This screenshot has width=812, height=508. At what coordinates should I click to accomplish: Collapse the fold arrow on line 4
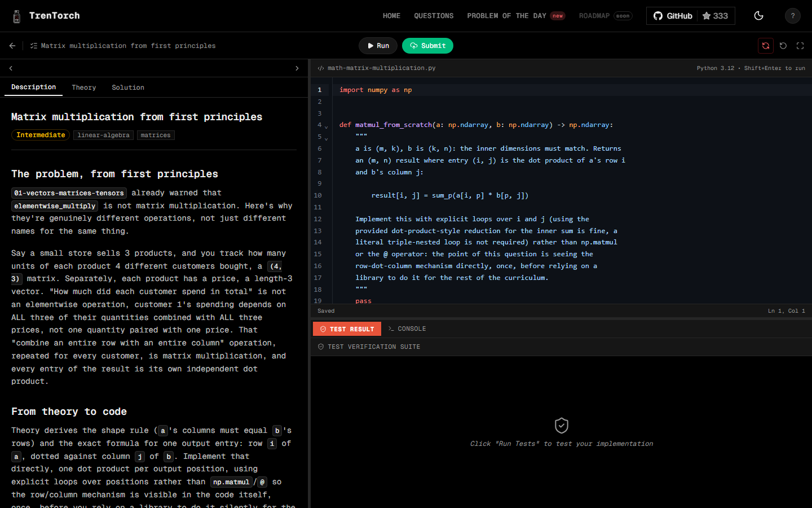[326, 127]
